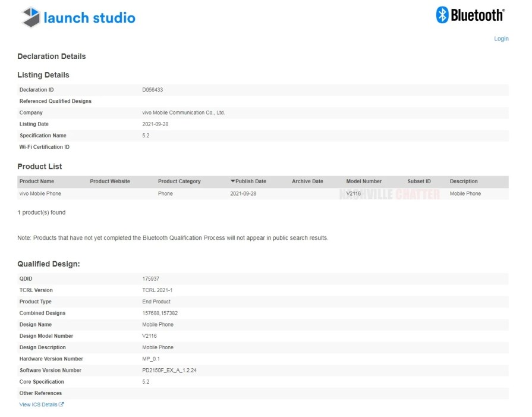Viewport: 532px width, 417px height.
Task: Select Core Specification value 5.2
Action: 146,382
